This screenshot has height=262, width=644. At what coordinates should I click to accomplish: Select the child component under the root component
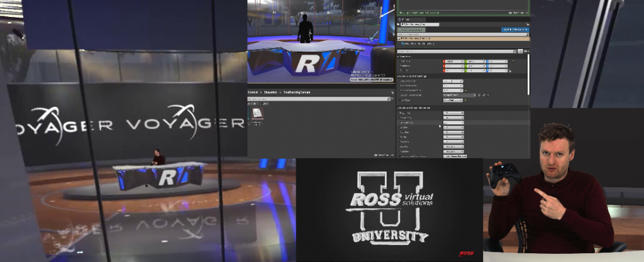coord(418,43)
